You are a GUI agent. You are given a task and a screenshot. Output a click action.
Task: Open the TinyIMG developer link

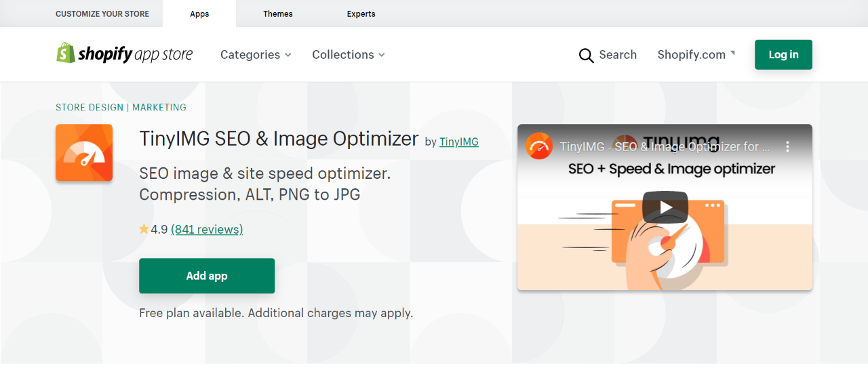[x=459, y=142]
